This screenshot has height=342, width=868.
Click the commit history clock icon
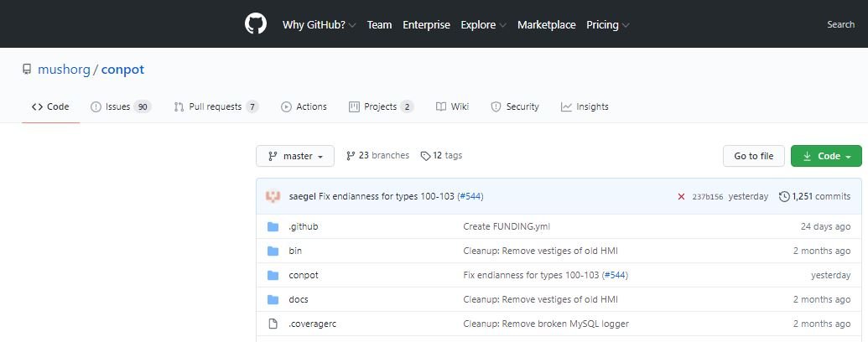(784, 196)
